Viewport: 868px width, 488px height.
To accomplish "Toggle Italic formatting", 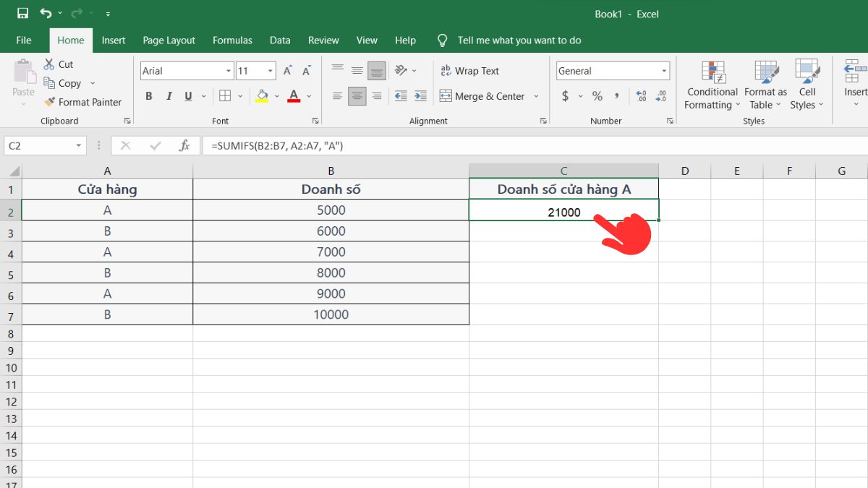I will pos(169,96).
